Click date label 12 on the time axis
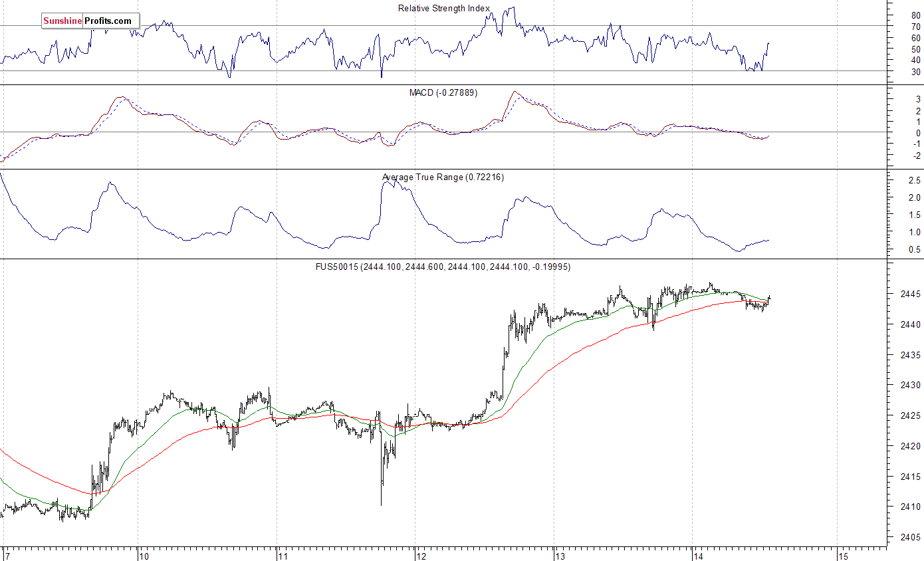 420,555
